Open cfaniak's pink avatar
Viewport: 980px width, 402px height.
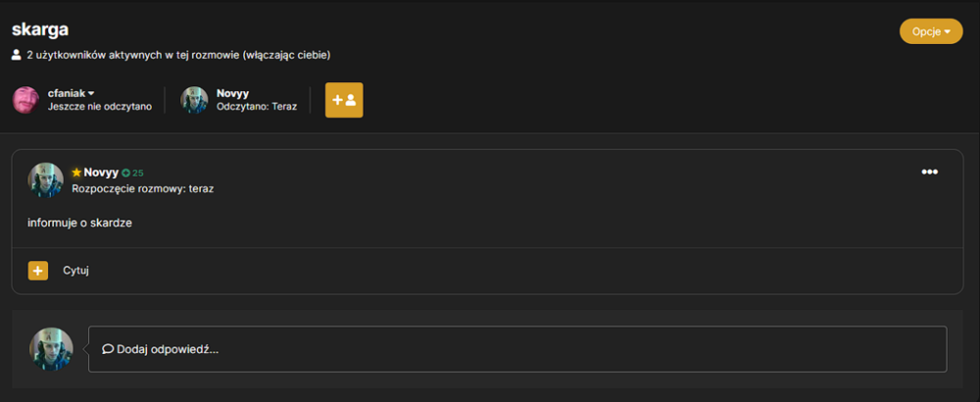(x=26, y=100)
